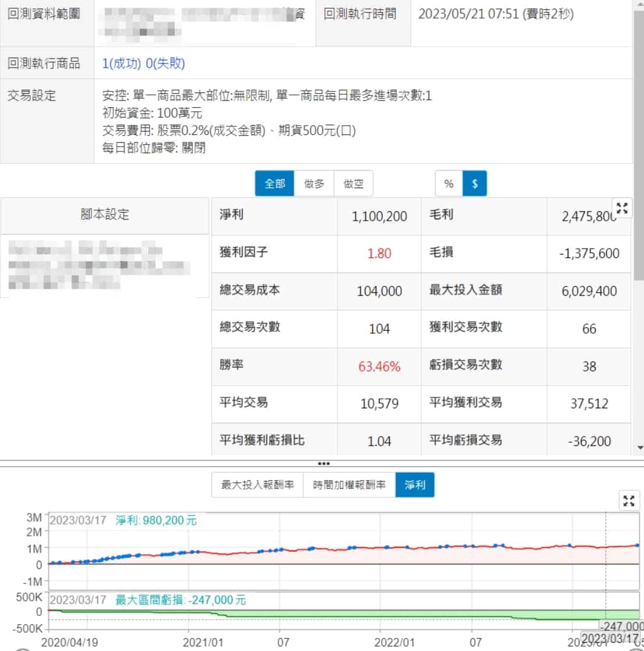644x651 pixels.
Task: Toggle statistics display to dollar ($)
Action: [x=475, y=184]
